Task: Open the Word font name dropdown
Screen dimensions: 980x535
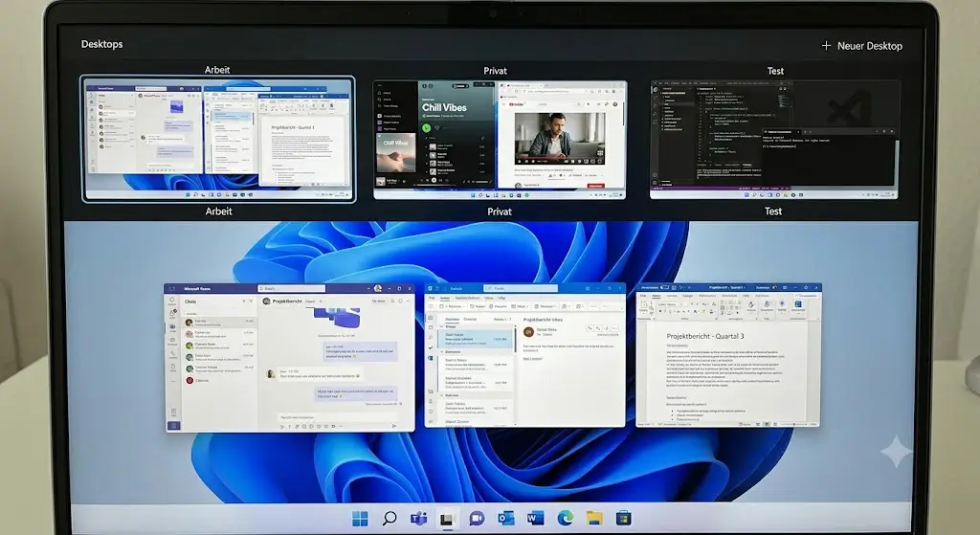Action: 668,304
